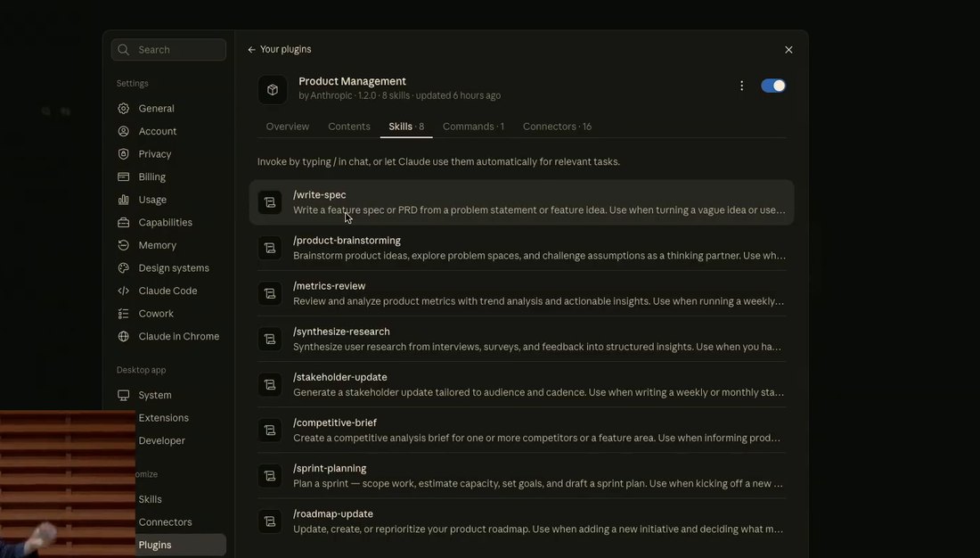Click the skill icon beside /synthesize-research
This screenshot has height=558, width=980.
click(270, 340)
